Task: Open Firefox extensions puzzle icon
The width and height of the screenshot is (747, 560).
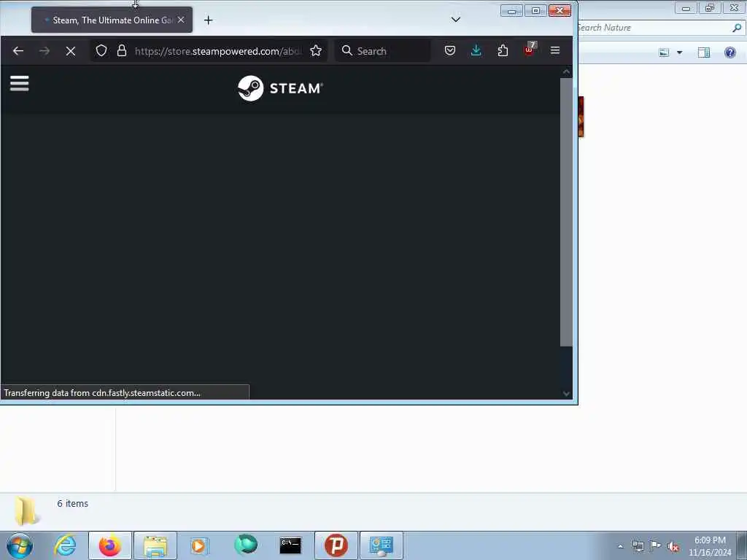Action: 503,50
